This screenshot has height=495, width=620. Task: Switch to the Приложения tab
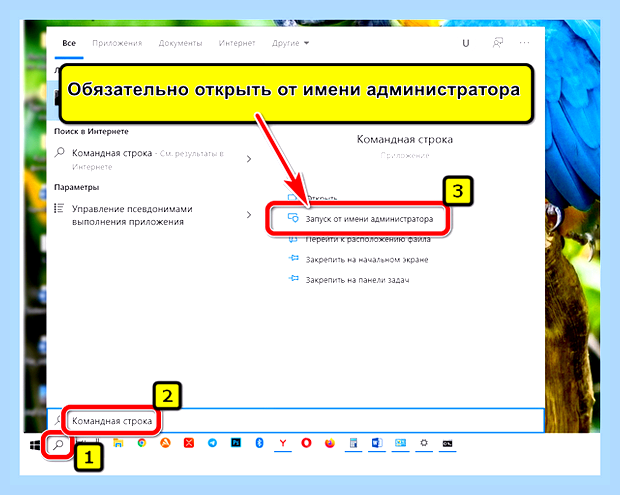[117, 43]
